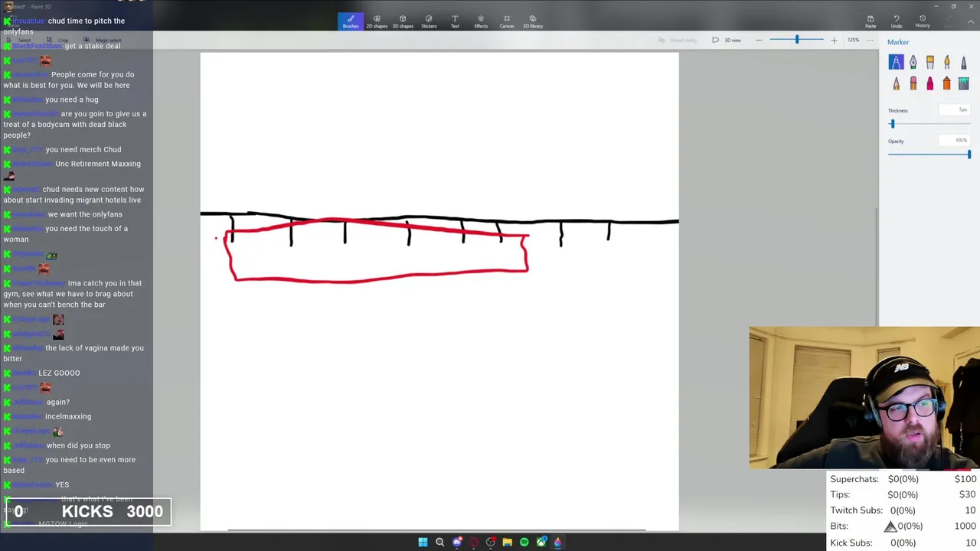Open OBS Studio from the taskbar

click(x=491, y=542)
